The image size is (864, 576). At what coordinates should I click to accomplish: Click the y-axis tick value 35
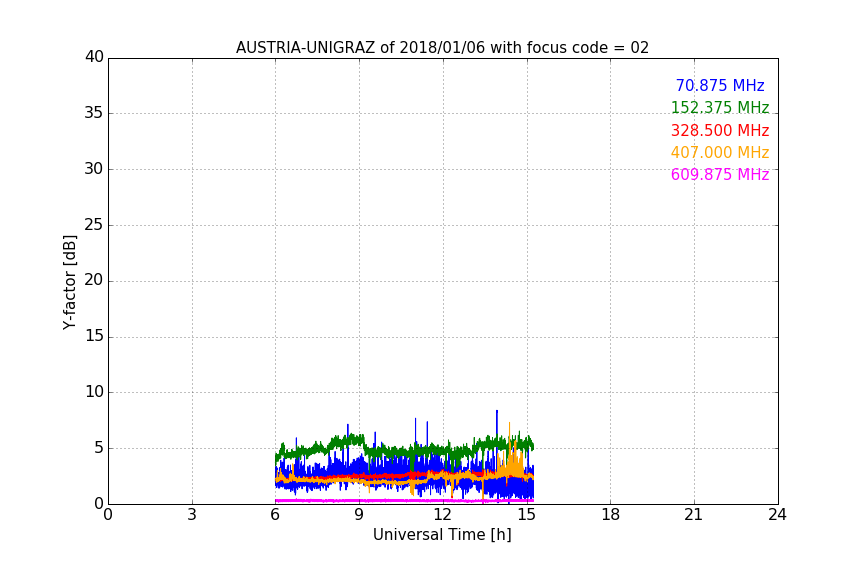(94, 113)
